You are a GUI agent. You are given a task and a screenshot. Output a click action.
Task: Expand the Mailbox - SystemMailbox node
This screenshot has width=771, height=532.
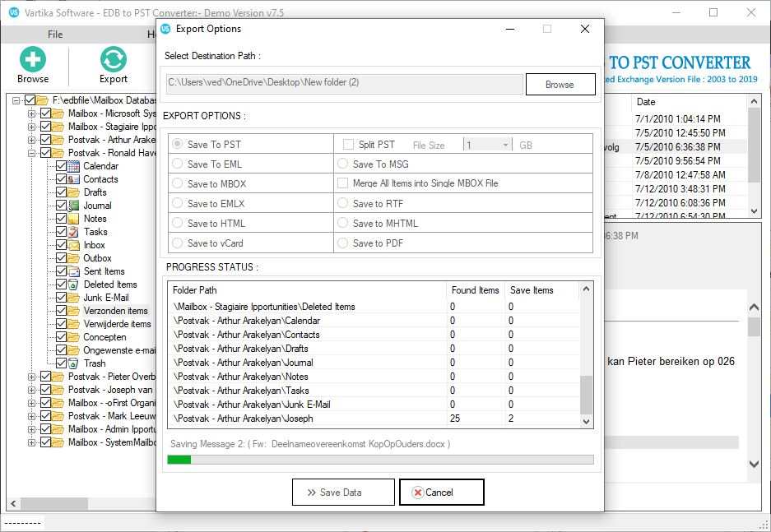tap(31, 442)
